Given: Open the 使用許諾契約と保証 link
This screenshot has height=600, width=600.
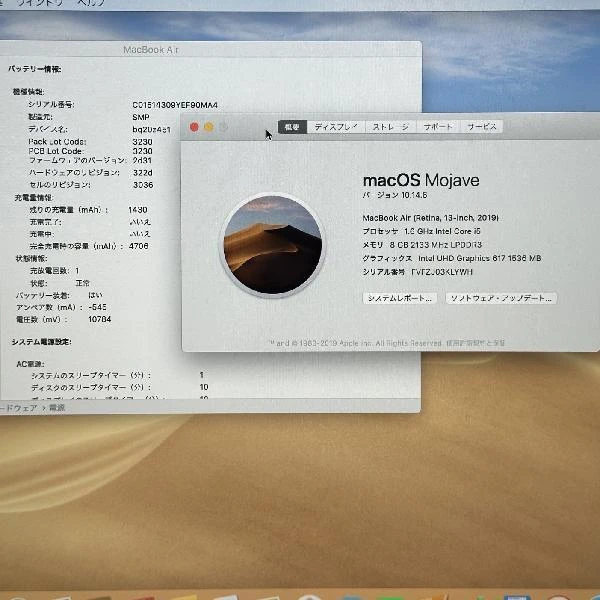Looking at the screenshot, I should coord(475,343).
